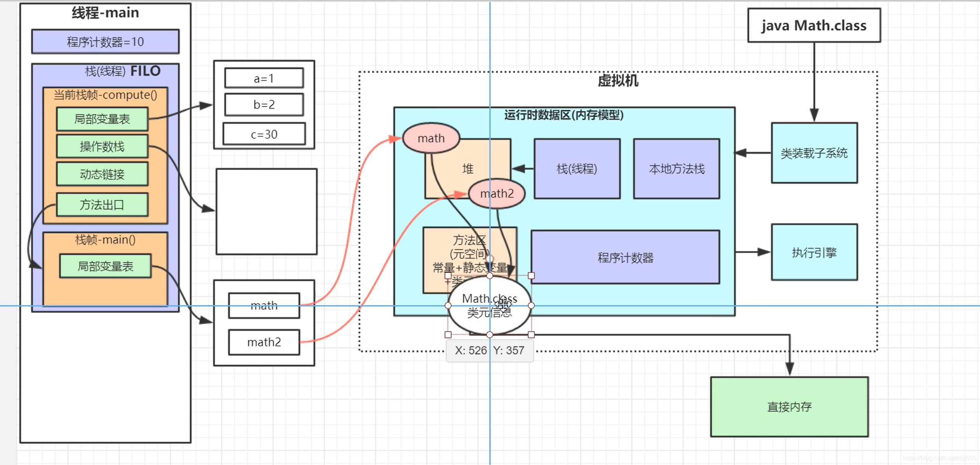This screenshot has width=980, height=465.
Task: Select the math reference box
Action: [264, 306]
